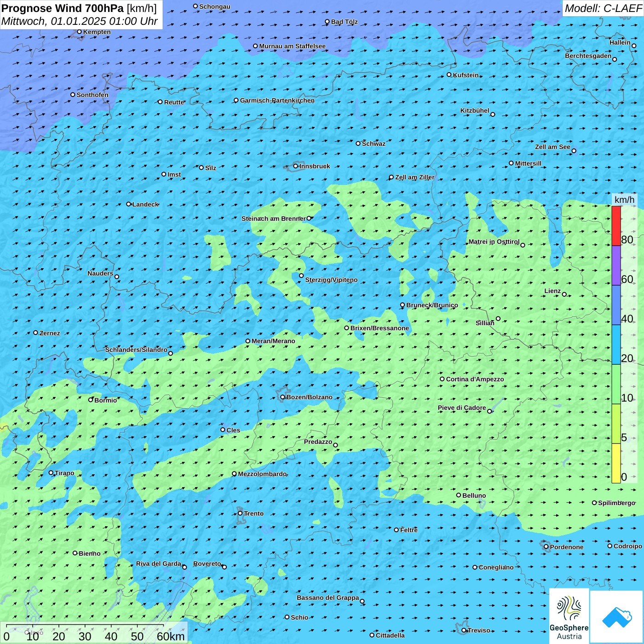The height and width of the screenshot is (644, 644).
Task: Click the Sterzing/Vipiteno label
Action: tap(331, 280)
